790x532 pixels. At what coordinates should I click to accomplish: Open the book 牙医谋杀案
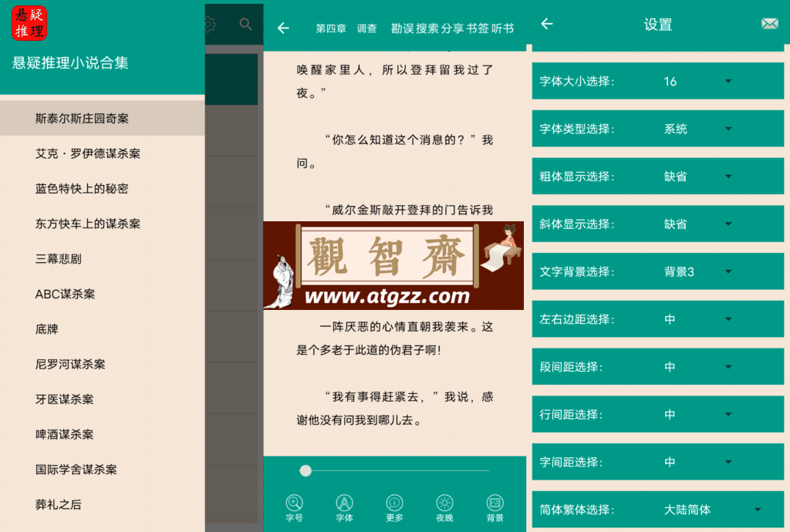[x=103, y=399]
